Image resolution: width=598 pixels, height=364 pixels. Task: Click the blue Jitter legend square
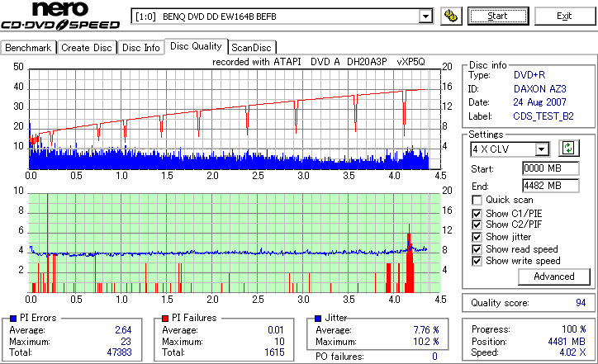click(318, 319)
